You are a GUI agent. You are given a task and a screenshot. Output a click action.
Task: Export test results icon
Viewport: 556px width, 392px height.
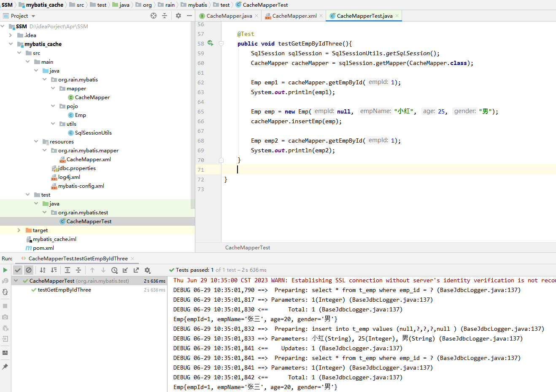[x=136, y=270]
